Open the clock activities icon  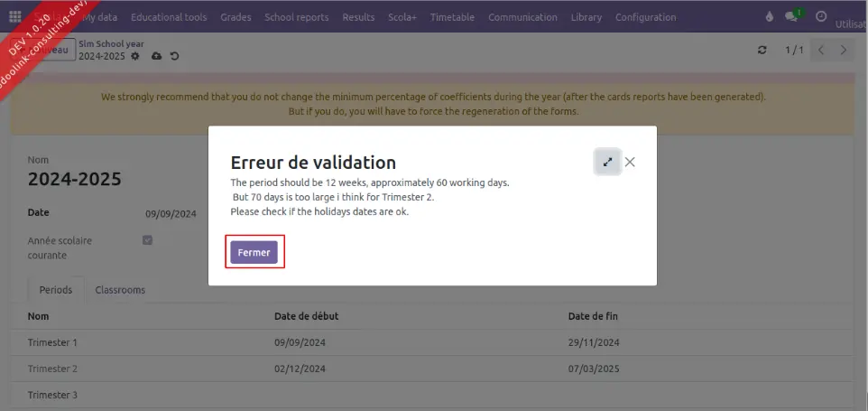tap(820, 17)
